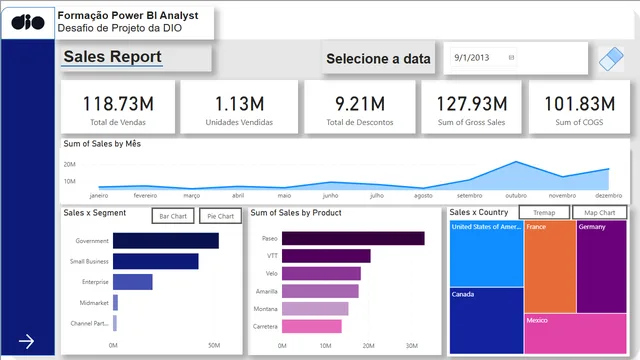The width and height of the screenshot is (640, 360).
Task: Click the Sales x Segment title
Action: [95, 213]
